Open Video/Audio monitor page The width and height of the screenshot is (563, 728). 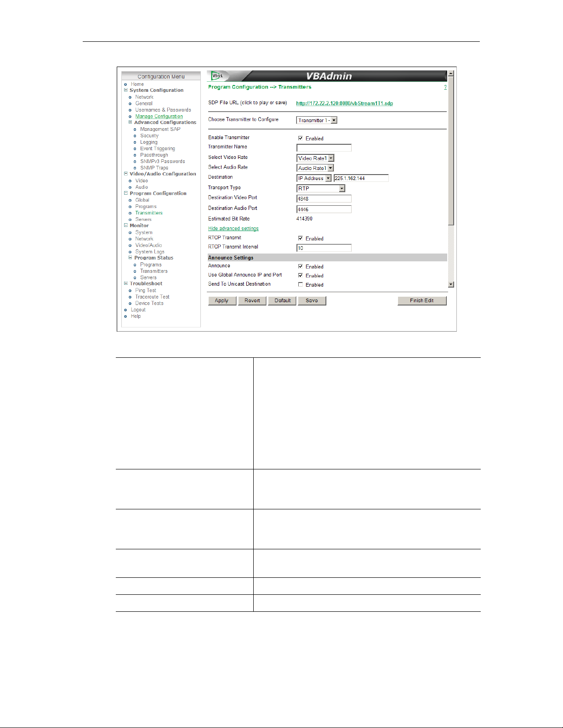148,245
